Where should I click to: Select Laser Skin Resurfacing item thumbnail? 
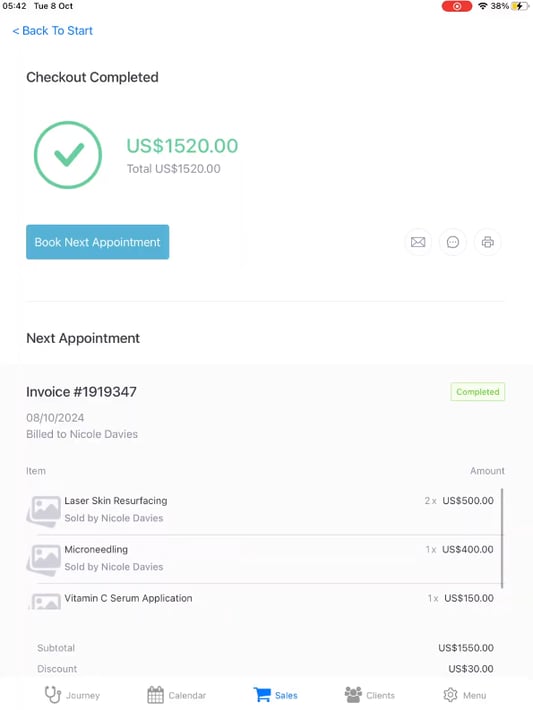point(43,511)
